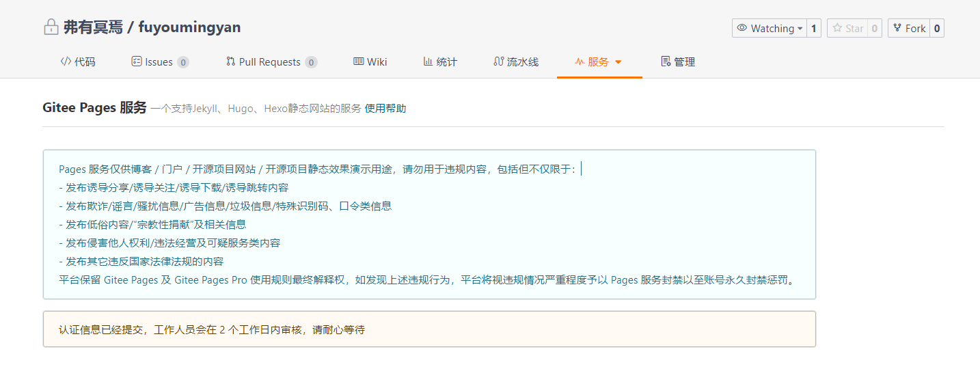
Task: Click the Pull Requests count badge
Action: (x=311, y=62)
